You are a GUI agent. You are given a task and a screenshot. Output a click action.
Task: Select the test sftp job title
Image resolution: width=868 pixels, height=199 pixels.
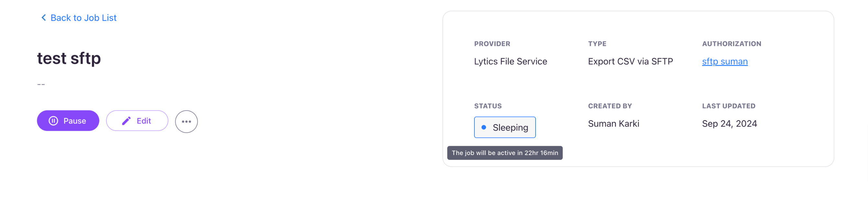click(69, 58)
